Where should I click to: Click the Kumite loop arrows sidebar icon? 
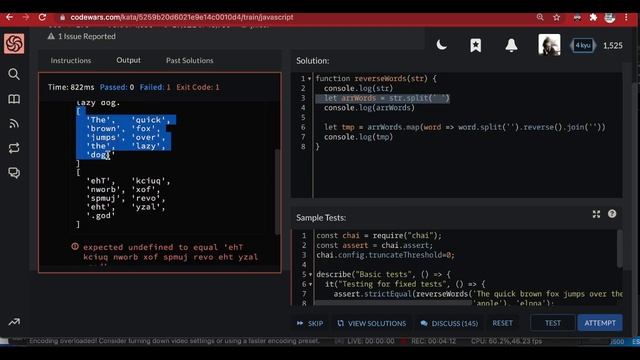14,148
